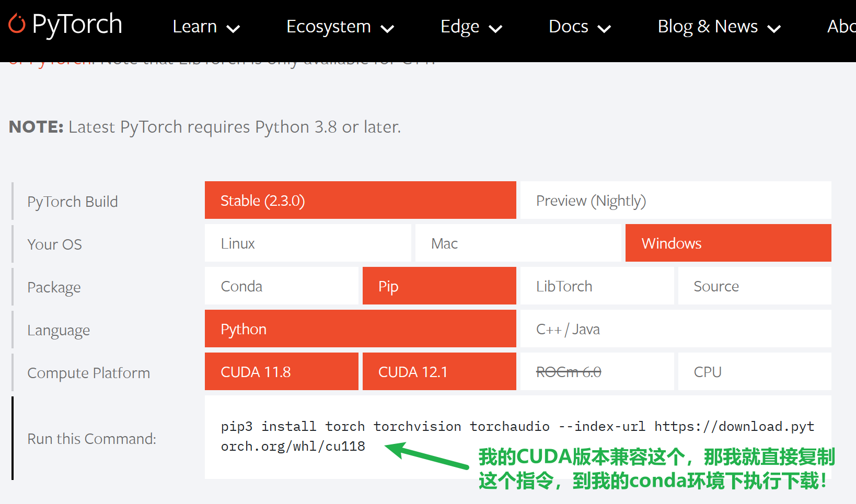856x504 pixels.
Task: Select the Windows OS option
Action: (727, 243)
